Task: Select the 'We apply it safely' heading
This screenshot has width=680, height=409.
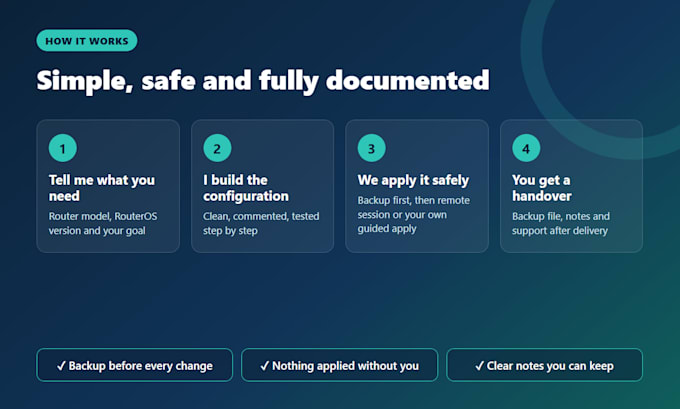Action: tap(413, 180)
